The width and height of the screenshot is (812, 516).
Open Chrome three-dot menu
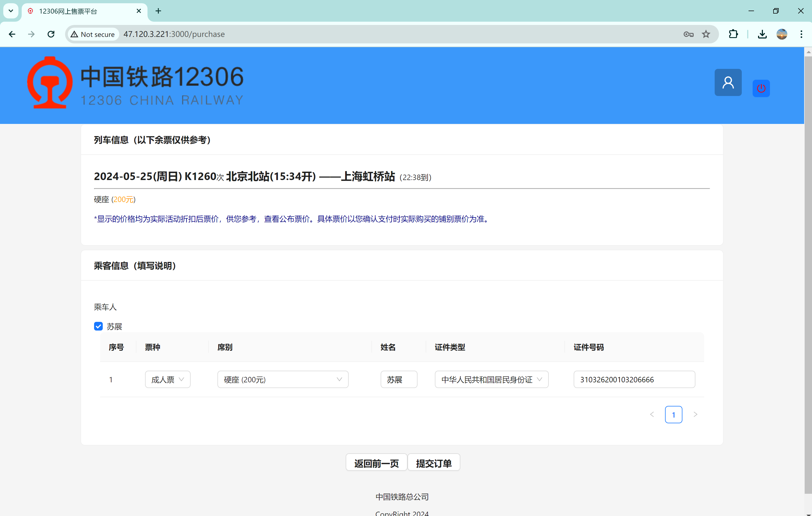(x=801, y=34)
